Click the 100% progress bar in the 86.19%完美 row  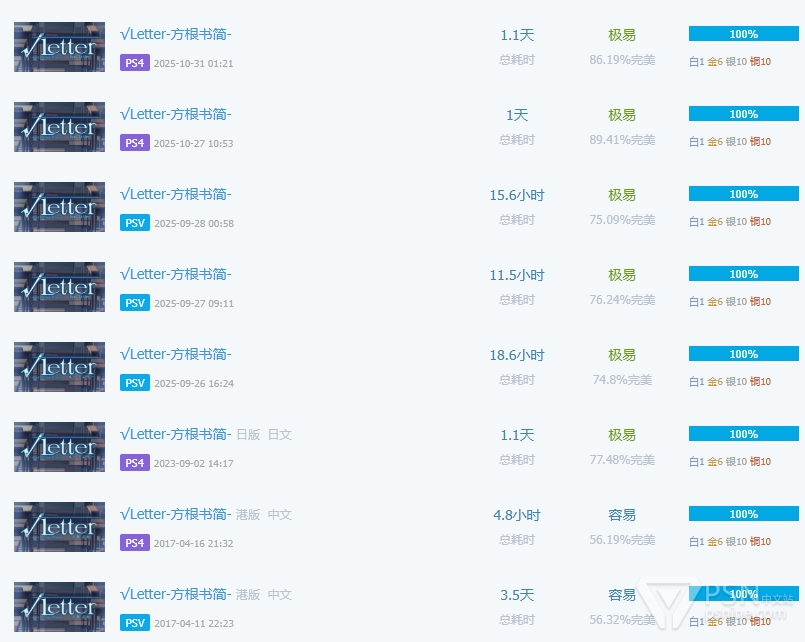pos(743,34)
